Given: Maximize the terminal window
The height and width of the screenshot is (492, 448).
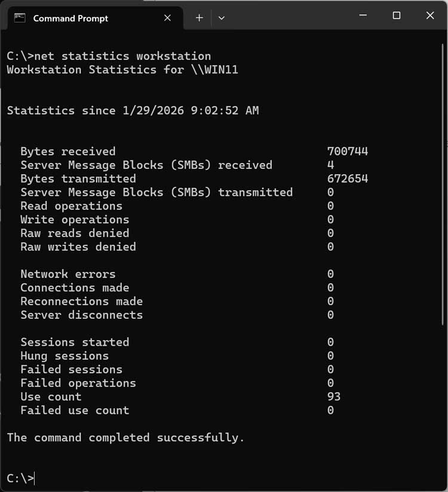Looking at the screenshot, I should click(x=396, y=16).
